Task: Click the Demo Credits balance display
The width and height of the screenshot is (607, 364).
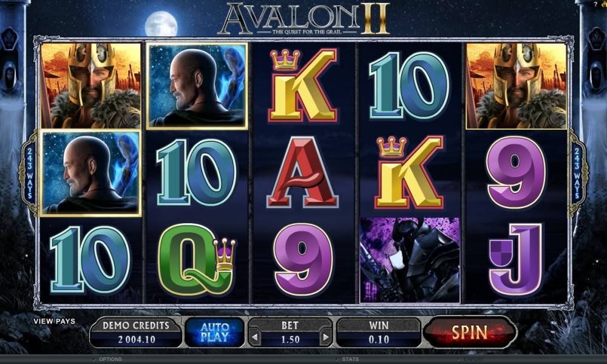Action: (x=136, y=332)
